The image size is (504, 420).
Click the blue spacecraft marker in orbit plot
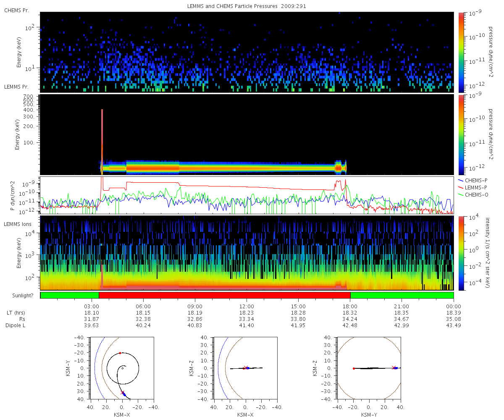[x=124, y=394]
